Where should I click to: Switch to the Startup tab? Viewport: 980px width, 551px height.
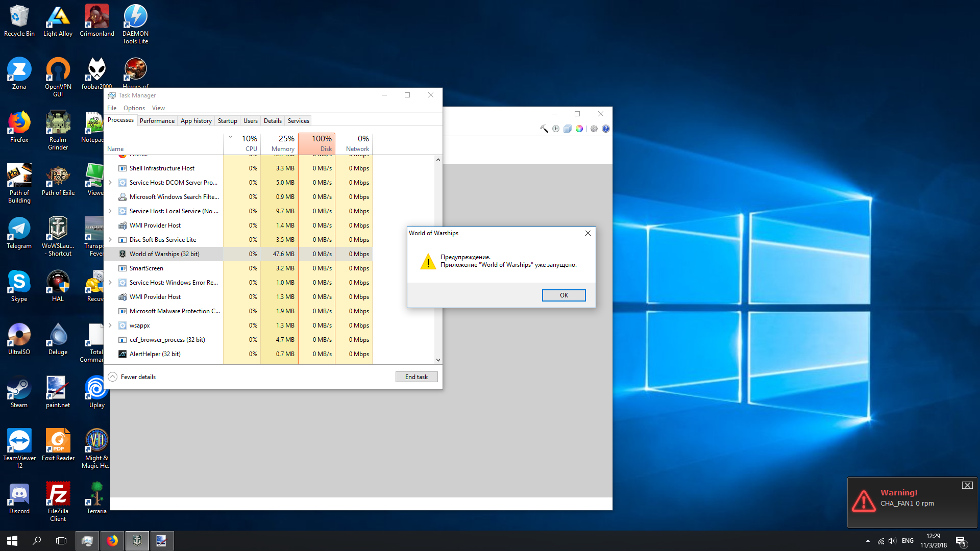pos(228,121)
